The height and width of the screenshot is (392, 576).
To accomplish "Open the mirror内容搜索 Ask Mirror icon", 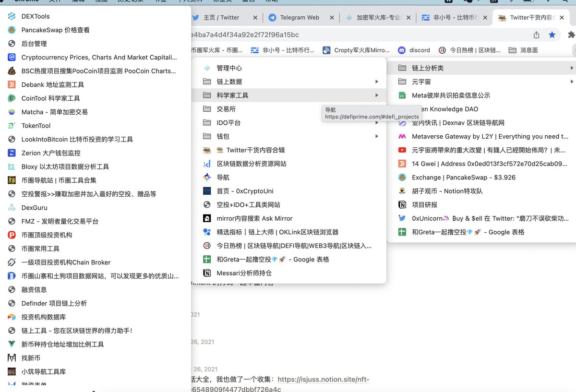I will [x=207, y=218].
